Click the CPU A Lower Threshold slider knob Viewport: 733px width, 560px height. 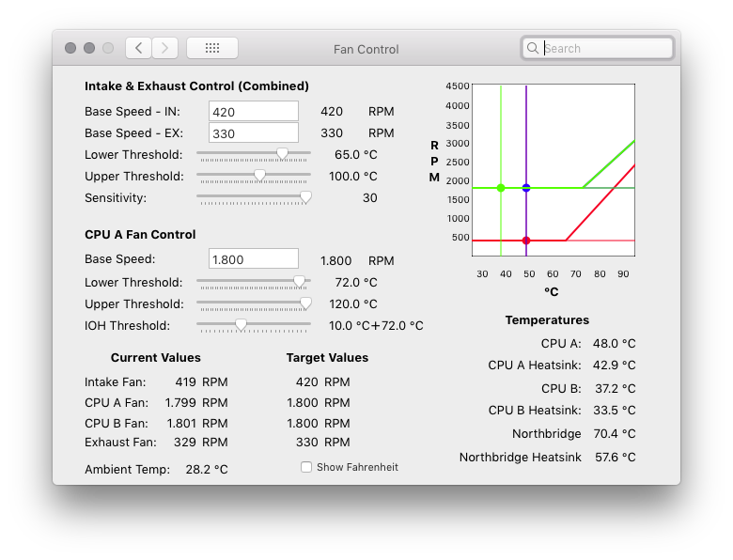pyautogui.click(x=299, y=281)
